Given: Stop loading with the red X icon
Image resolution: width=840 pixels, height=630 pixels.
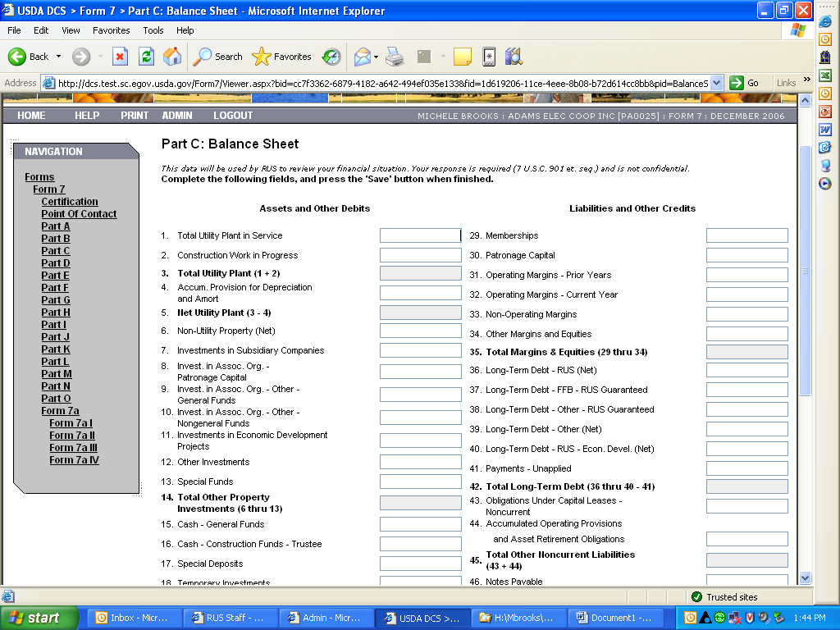Looking at the screenshot, I should point(120,57).
